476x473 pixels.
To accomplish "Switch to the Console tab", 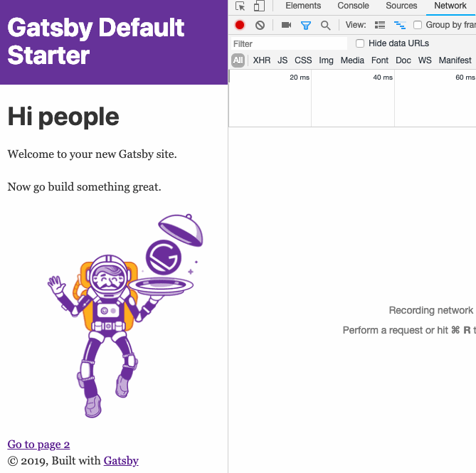I will point(353,6).
